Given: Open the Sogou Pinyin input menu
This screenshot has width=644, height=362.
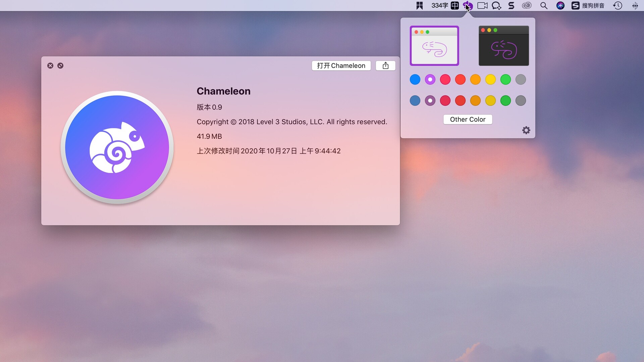Looking at the screenshot, I should click(588, 6).
